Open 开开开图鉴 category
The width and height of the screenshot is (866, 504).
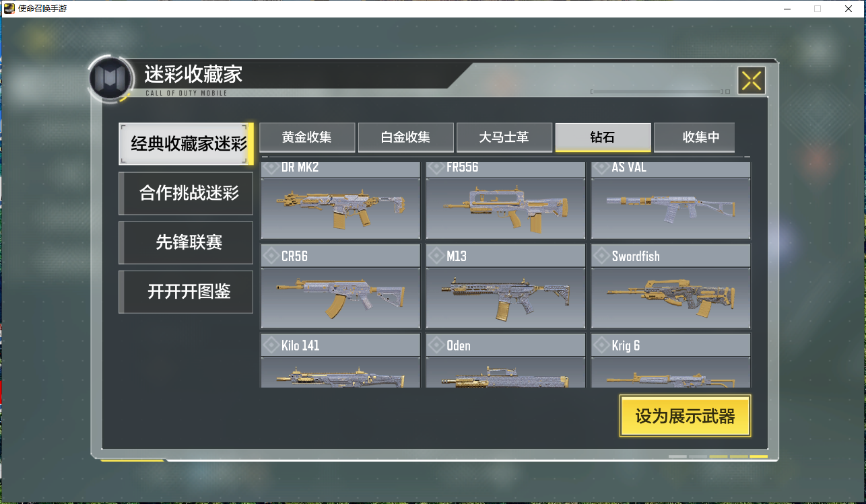(x=186, y=291)
